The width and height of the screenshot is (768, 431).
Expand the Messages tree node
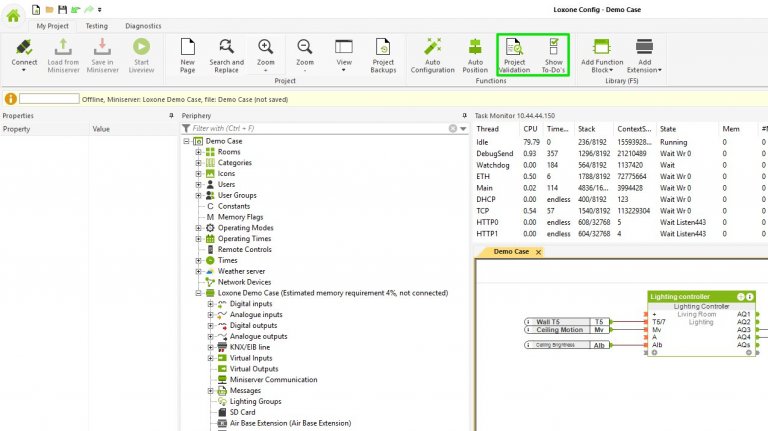click(211, 390)
